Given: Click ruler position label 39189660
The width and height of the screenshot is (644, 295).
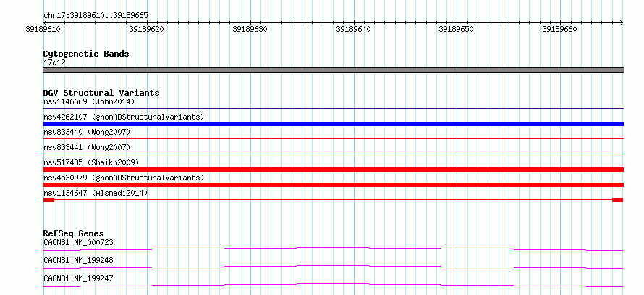Looking at the screenshot, I should (x=560, y=29).
